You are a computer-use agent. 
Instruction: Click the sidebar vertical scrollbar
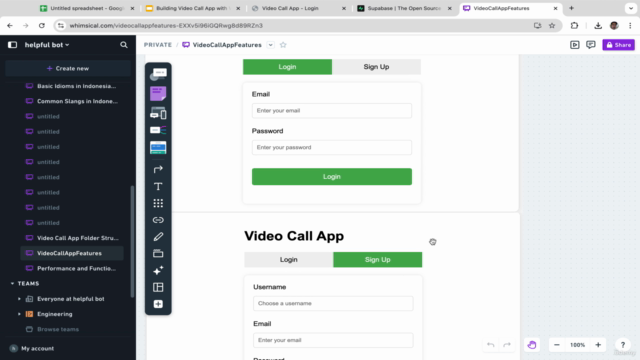click(132, 242)
